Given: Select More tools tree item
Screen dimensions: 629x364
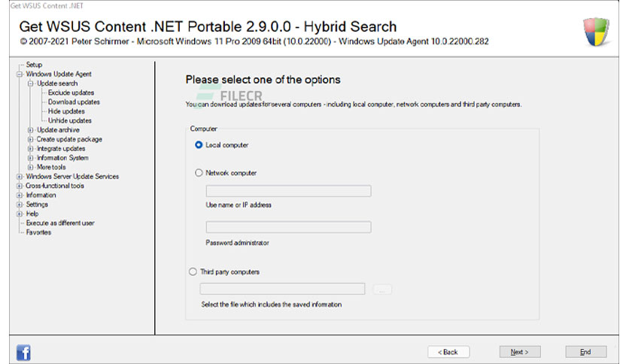Looking at the screenshot, I should coord(51,167).
